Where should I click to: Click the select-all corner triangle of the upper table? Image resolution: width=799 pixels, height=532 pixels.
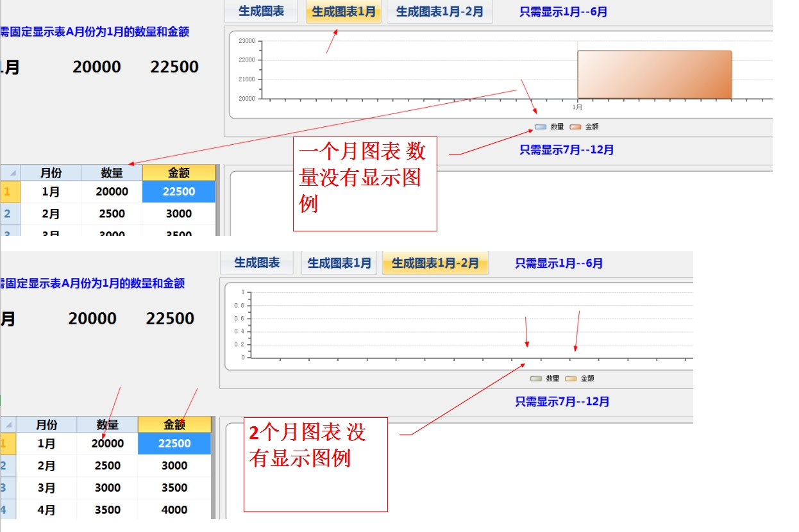(12, 174)
